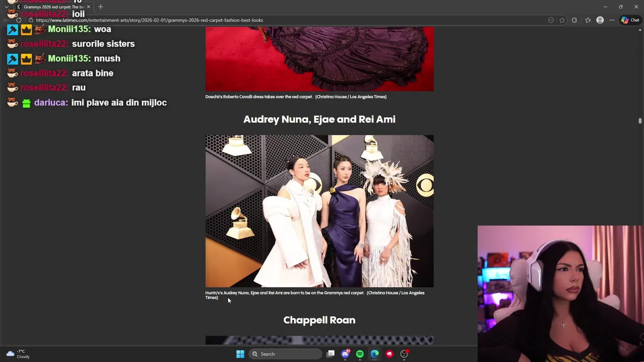Click the Chappell Roan heading
Image resolution: width=644 pixels, height=362 pixels.
tap(319, 320)
